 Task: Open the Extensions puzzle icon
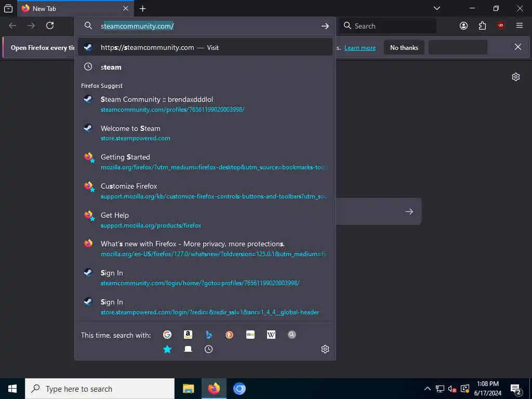(x=482, y=26)
